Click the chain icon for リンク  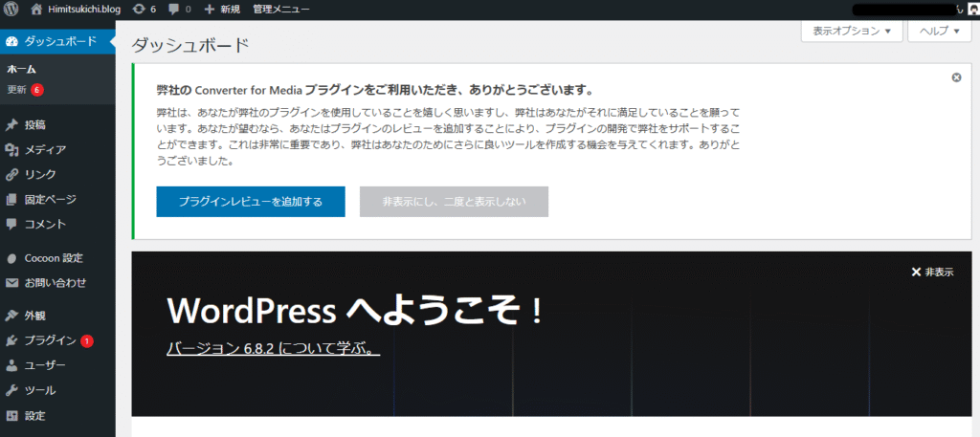[11, 174]
